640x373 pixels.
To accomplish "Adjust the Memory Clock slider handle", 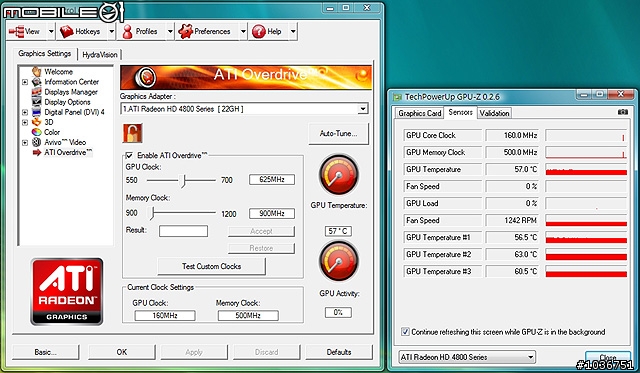I will pos(152,213).
